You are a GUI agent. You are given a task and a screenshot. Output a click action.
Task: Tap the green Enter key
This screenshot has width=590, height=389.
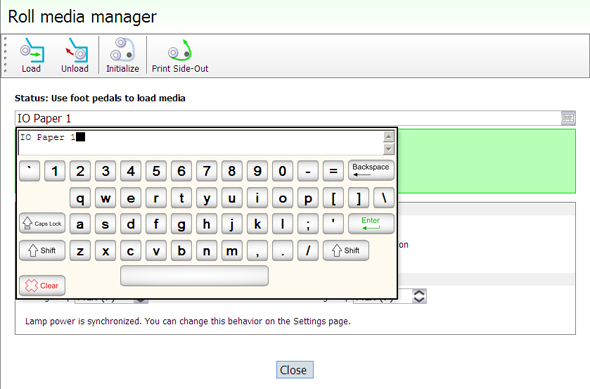371,223
